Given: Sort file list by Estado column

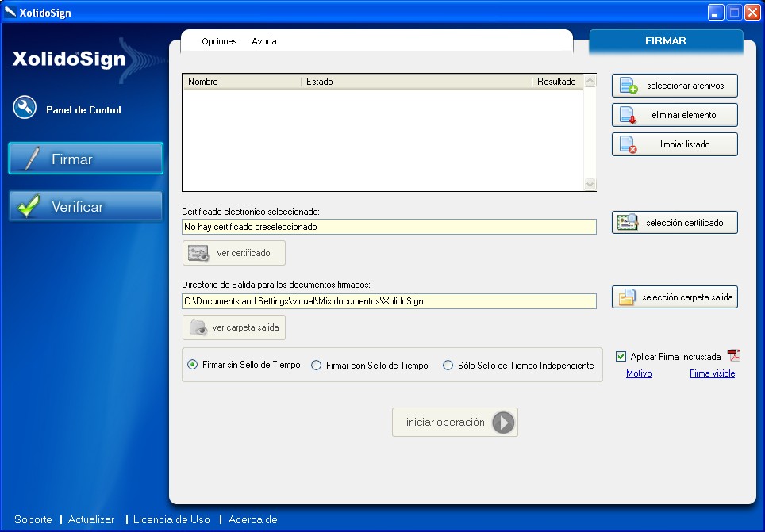Looking at the screenshot, I should click(x=417, y=82).
